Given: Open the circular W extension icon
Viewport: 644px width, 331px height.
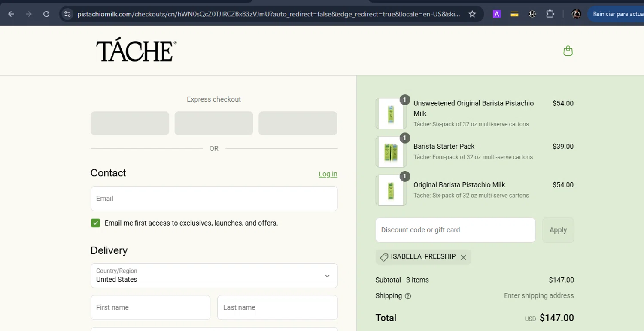Looking at the screenshot, I should (532, 14).
